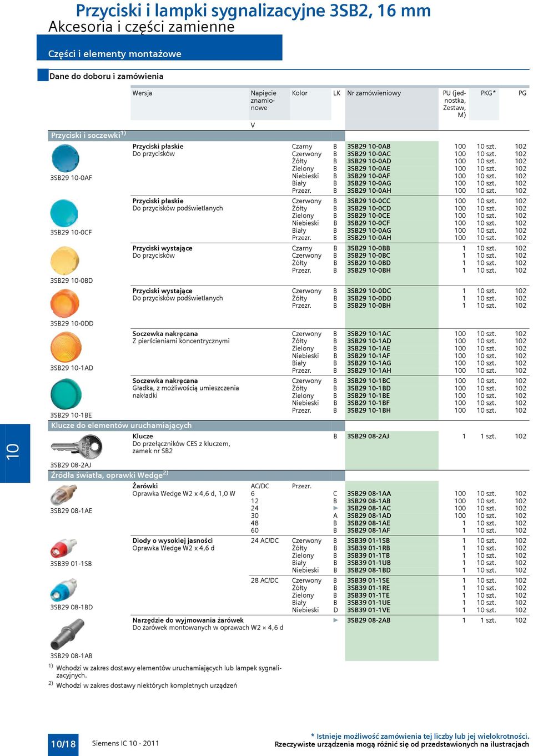Screen dimensions: 533x756
Task: Click 'Soczewka nakręcana Z pierścieniami koncentrycznymi' description
Action: coord(181,337)
